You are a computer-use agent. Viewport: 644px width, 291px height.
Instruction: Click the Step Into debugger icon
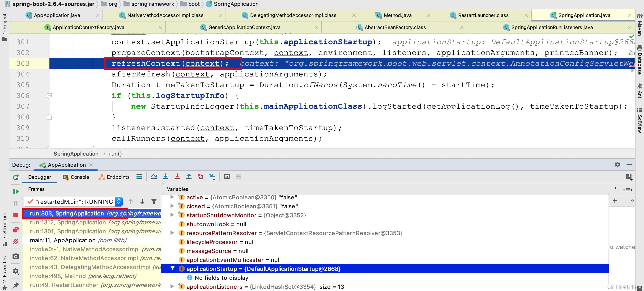[x=165, y=177]
